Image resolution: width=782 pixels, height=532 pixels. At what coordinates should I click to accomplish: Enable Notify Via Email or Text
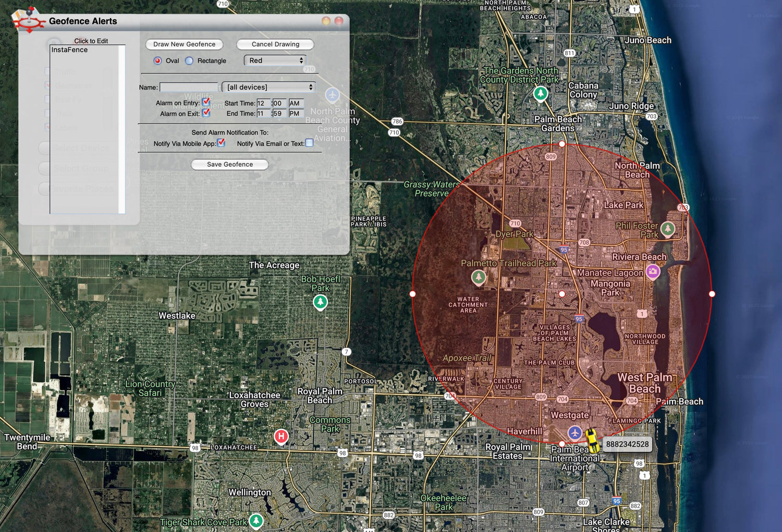(309, 143)
